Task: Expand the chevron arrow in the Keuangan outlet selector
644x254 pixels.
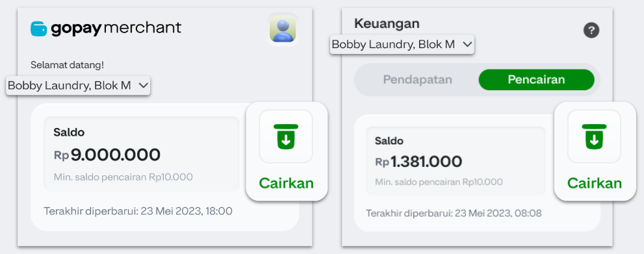Action: (467, 44)
